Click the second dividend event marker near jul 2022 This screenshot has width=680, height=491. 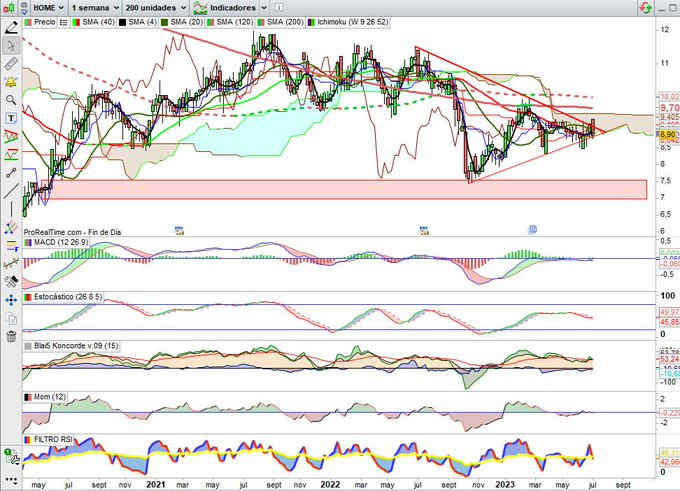[x=424, y=230]
